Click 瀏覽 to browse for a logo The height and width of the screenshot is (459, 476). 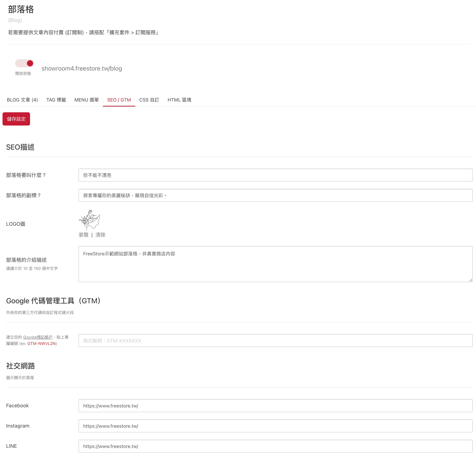(x=84, y=235)
